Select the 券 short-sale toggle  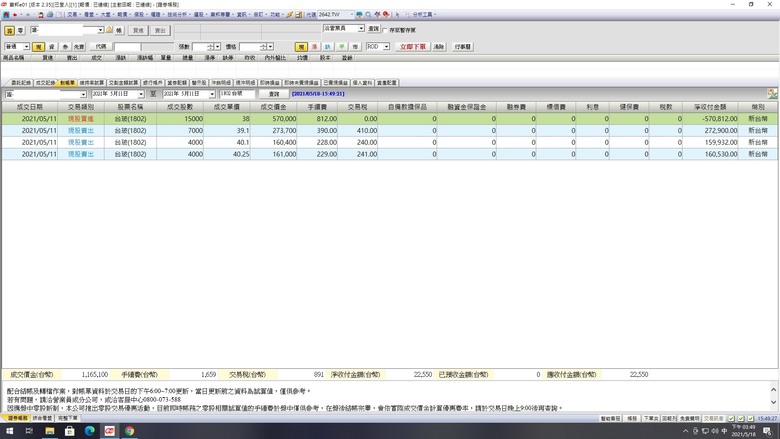(65, 47)
